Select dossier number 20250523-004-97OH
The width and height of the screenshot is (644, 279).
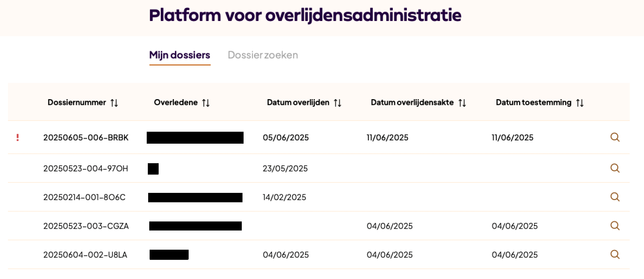point(86,168)
